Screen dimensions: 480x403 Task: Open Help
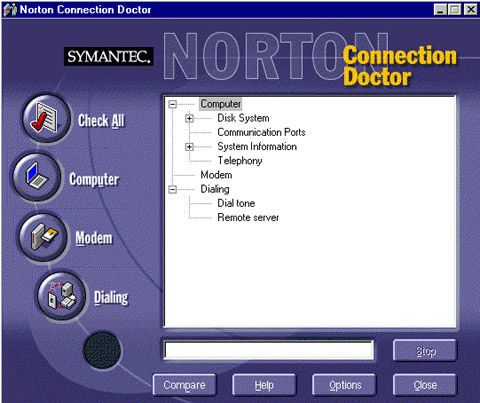point(264,385)
